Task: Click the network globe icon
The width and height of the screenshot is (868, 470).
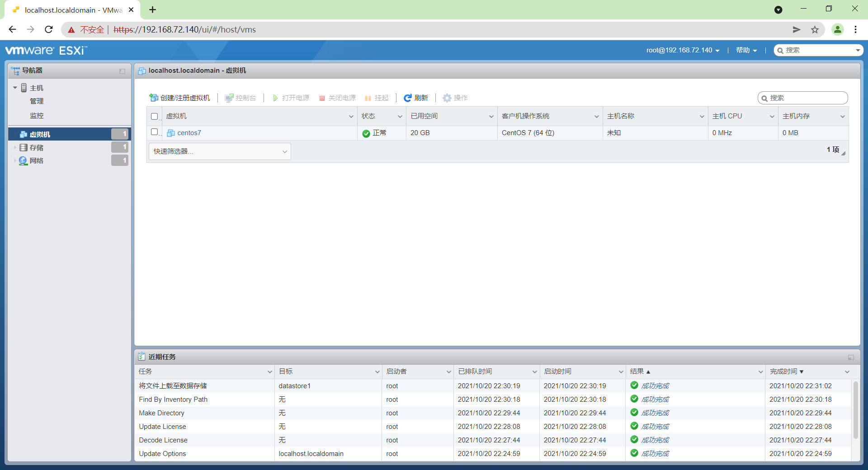Action: (23, 160)
